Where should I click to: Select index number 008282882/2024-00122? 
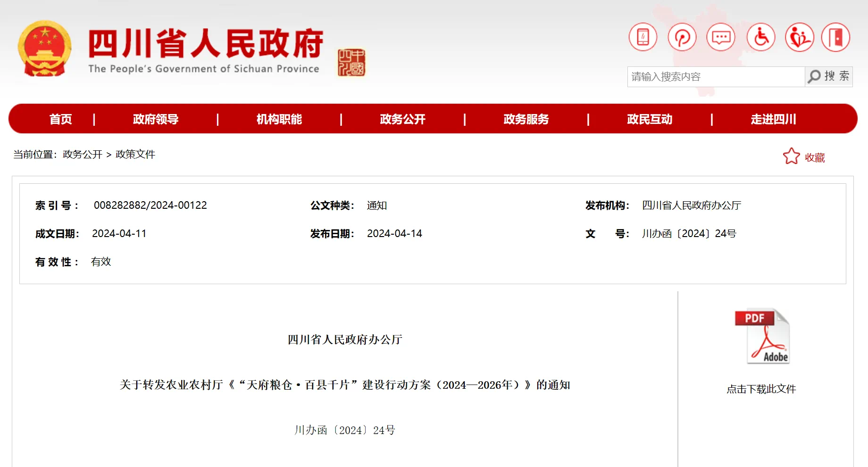point(150,205)
